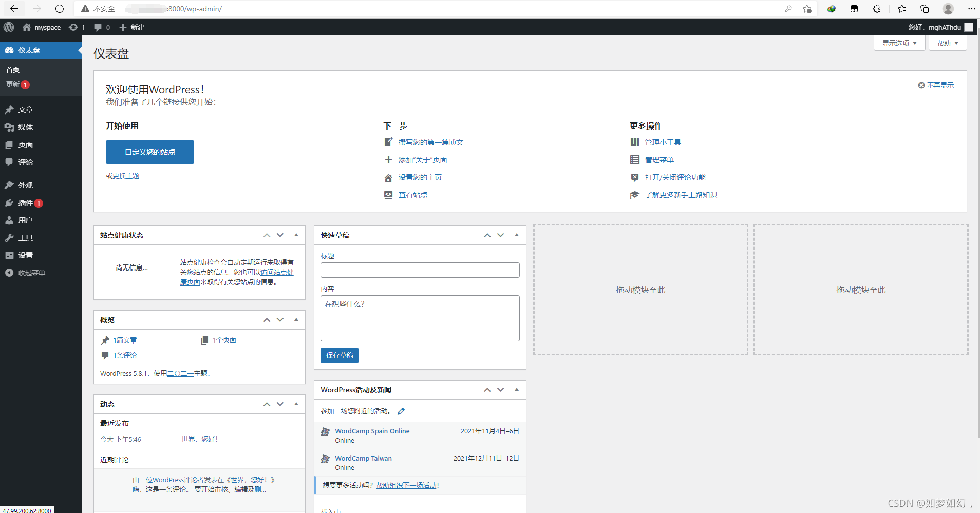The image size is (980, 513).
Task: Open the 1个页面 link in 概览
Action: point(224,340)
